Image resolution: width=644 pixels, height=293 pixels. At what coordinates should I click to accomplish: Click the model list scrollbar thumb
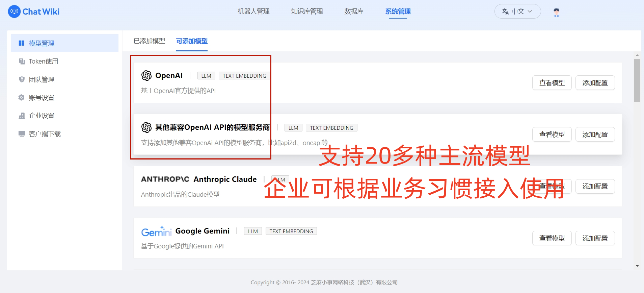point(637,80)
